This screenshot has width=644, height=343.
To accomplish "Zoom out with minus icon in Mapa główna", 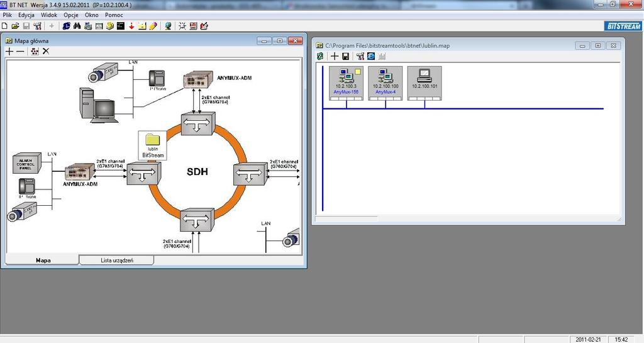I will click(x=20, y=52).
